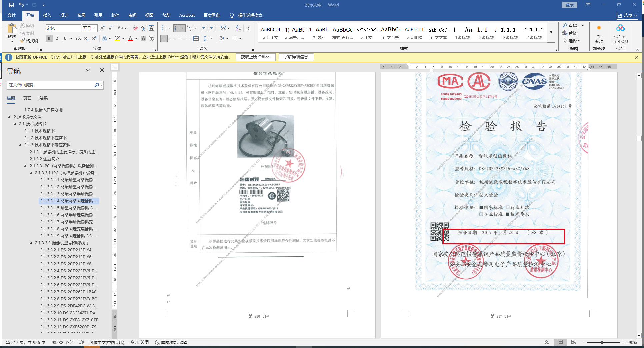Center-align the paragraph
The height and width of the screenshot is (348, 644).
[172, 38]
